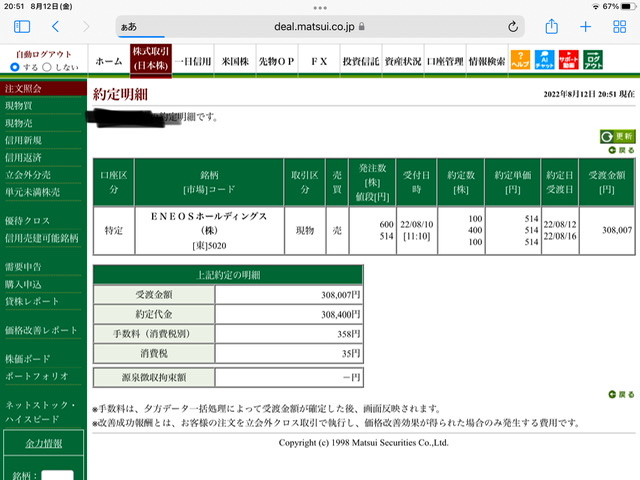Open the orange ヘルプ help icon
This screenshot has width=640, height=480.
[520, 60]
